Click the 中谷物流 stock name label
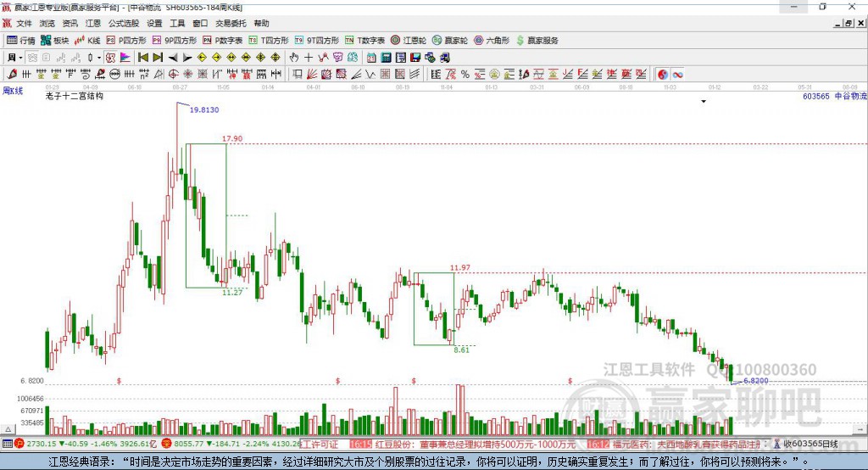The height and width of the screenshot is (470, 868). tap(850, 96)
